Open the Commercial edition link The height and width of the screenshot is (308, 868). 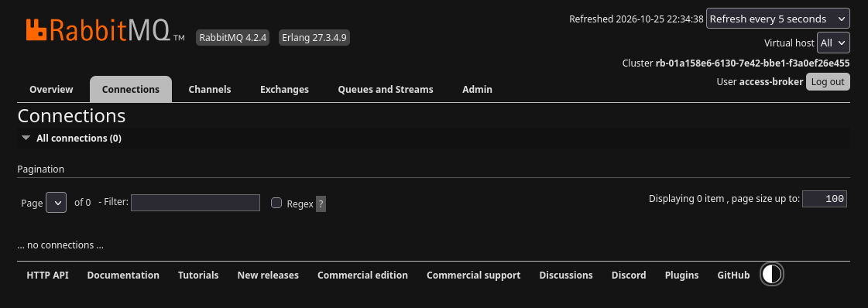pos(362,275)
